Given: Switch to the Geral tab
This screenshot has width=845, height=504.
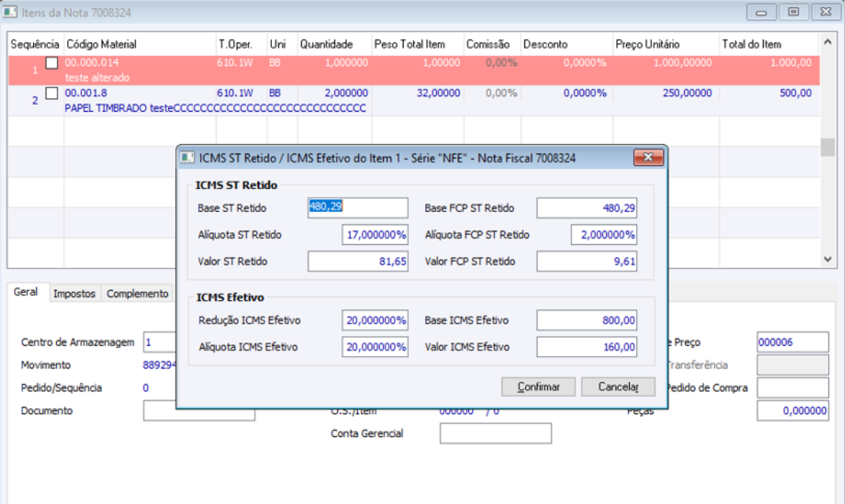Looking at the screenshot, I should pyautogui.click(x=25, y=292).
